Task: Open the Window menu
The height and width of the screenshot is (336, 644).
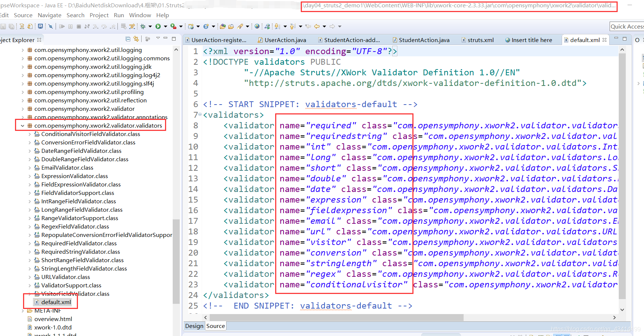Action: pos(140,15)
